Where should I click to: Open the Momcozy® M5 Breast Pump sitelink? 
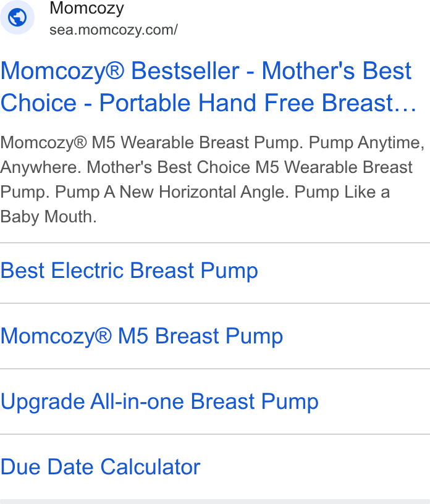coord(141,336)
